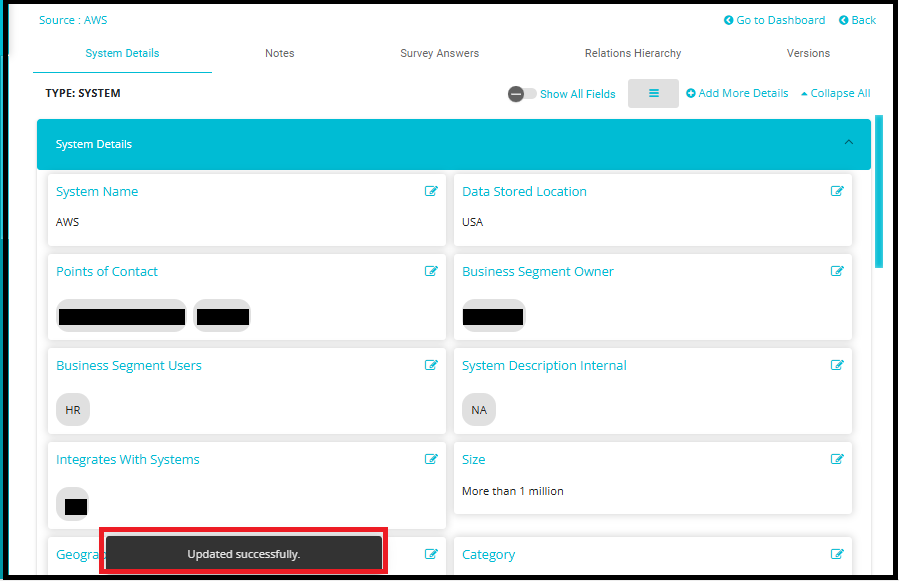
Task: Switch to the Notes tab
Action: click(280, 53)
